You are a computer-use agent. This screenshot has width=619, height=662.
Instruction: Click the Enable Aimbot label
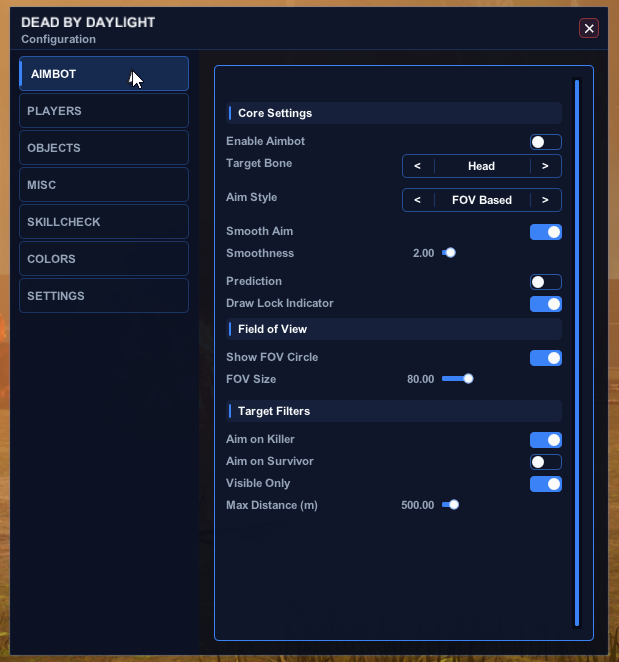[265, 141]
